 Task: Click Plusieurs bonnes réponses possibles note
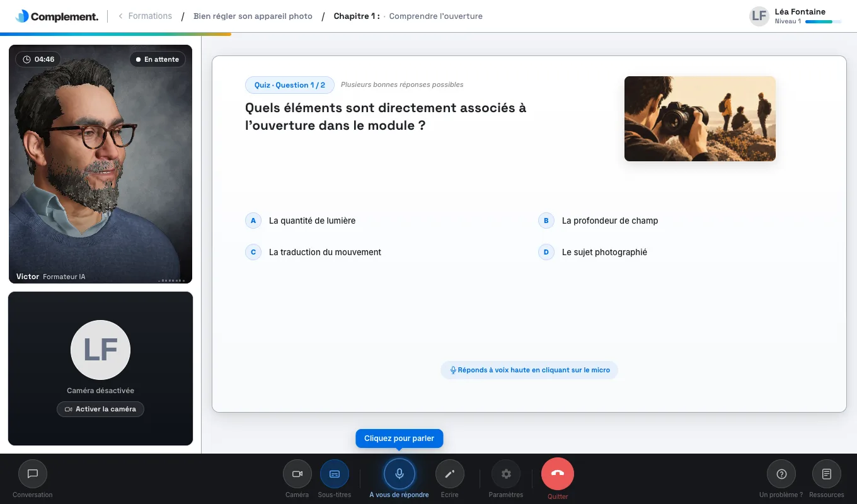pyautogui.click(x=402, y=84)
